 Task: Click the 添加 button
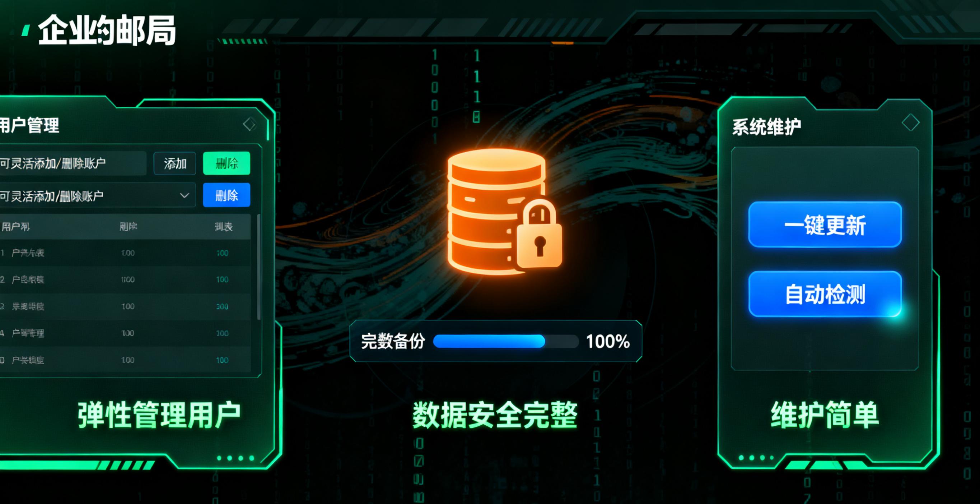point(175,164)
